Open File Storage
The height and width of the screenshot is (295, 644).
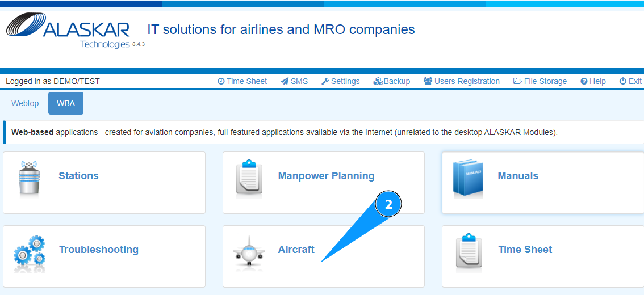click(x=540, y=81)
